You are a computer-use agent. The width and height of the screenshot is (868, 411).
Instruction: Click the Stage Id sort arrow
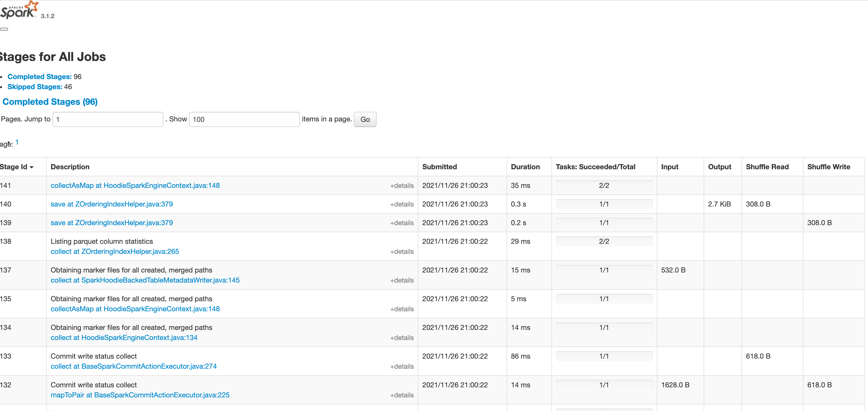[32, 167]
